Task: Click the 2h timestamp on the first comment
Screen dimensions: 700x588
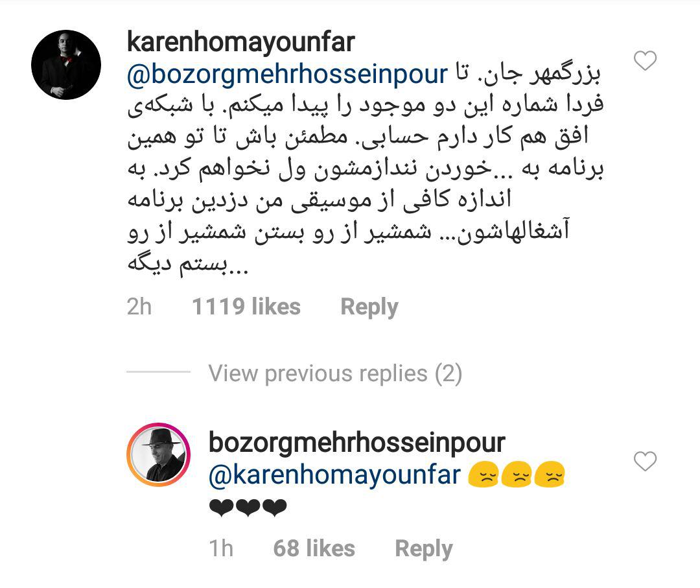Action: pyautogui.click(x=139, y=307)
